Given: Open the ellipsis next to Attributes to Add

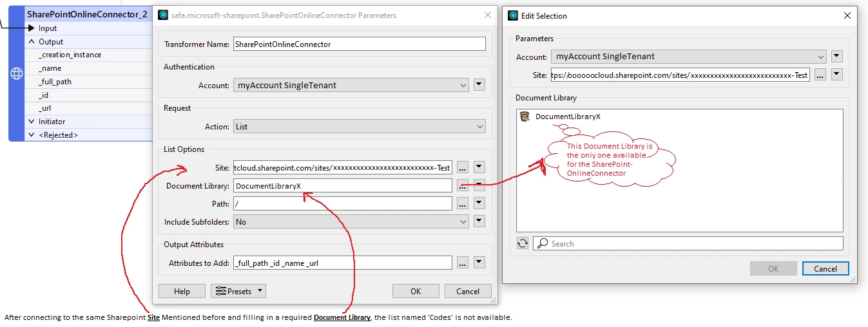Looking at the screenshot, I should pos(463,263).
